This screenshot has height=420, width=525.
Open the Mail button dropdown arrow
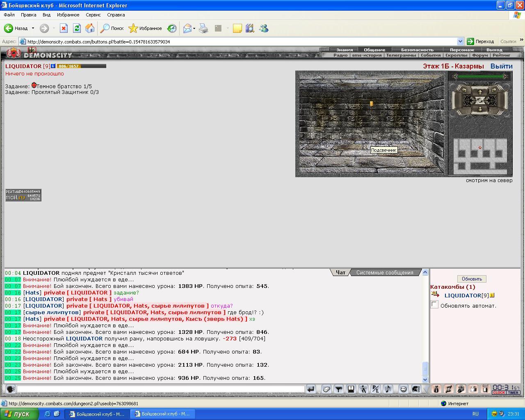[x=194, y=28]
